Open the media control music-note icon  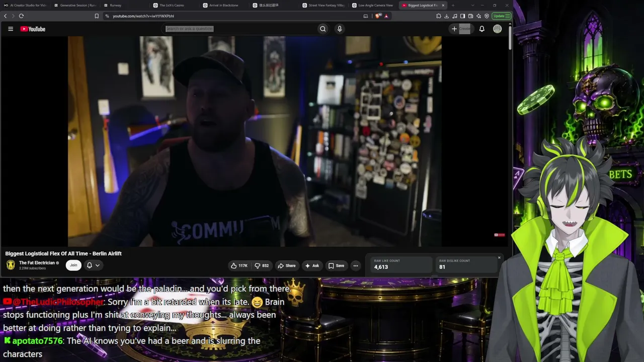click(455, 16)
